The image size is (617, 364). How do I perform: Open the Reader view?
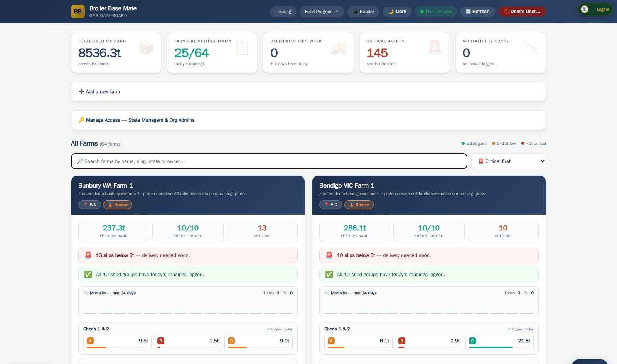[364, 12]
